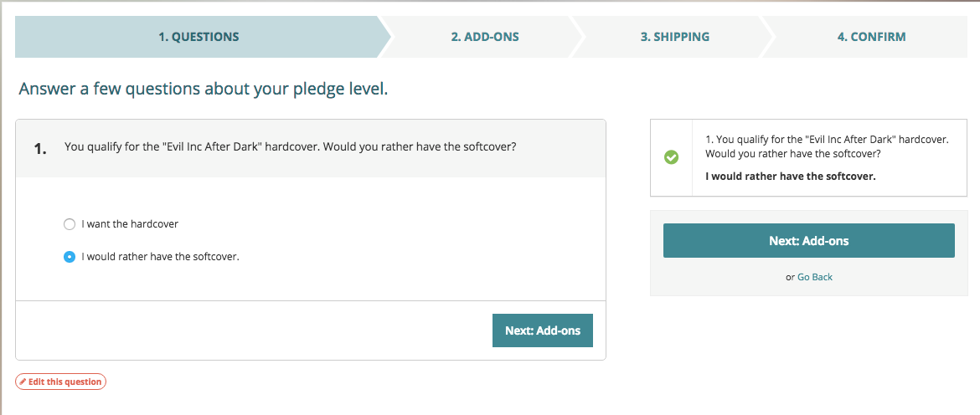Image resolution: width=980 pixels, height=415 pixels.
Task: Click the hardcover question text in card header
Action: (x=290, y=147)
